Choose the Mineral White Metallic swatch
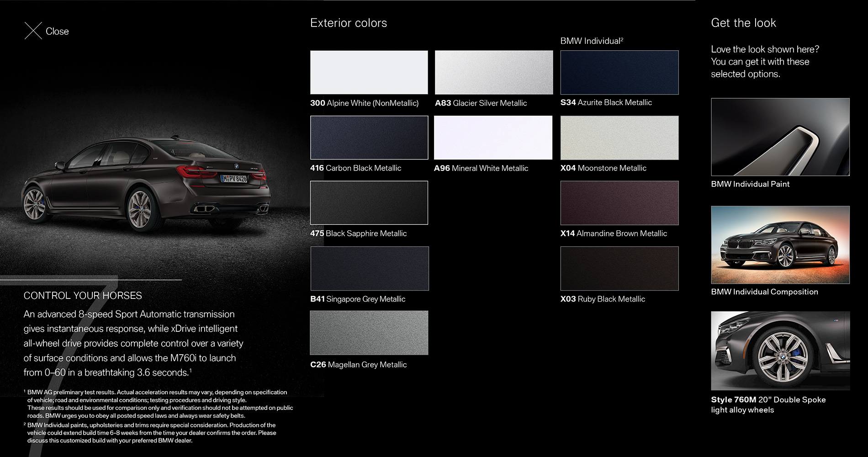The image size is (868, 457). [493, 138]
